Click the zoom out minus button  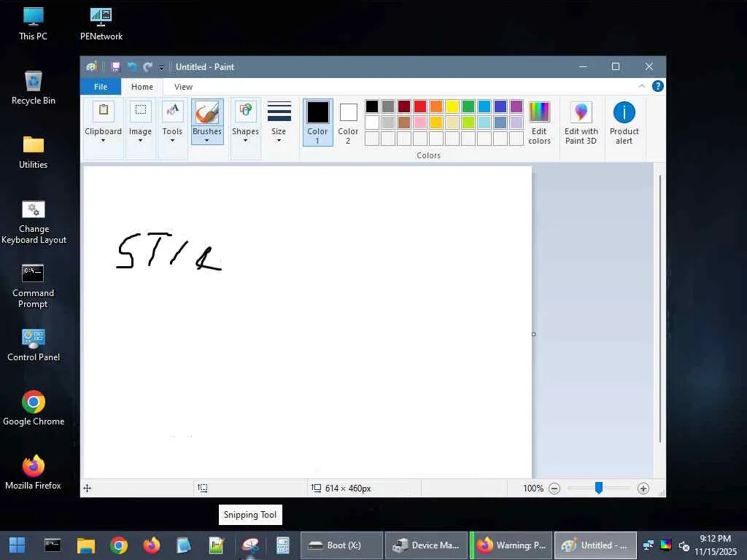554,488
